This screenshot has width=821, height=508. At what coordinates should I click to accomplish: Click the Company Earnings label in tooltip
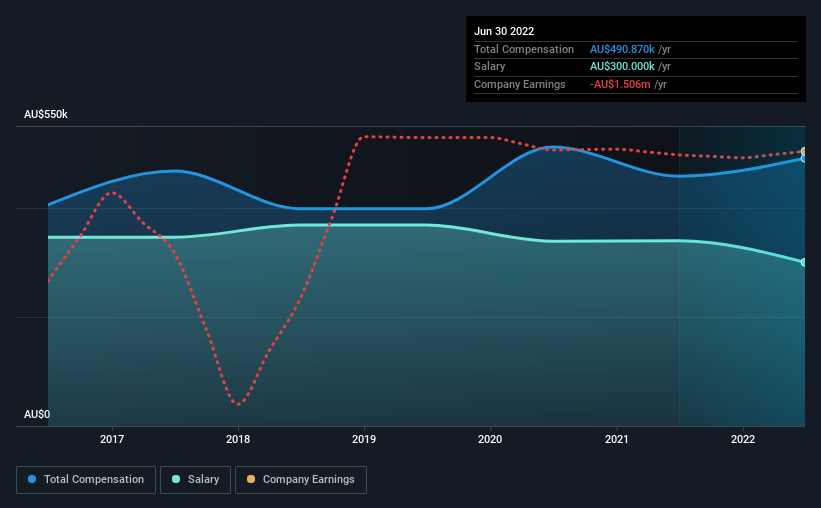tap(520, 84)
